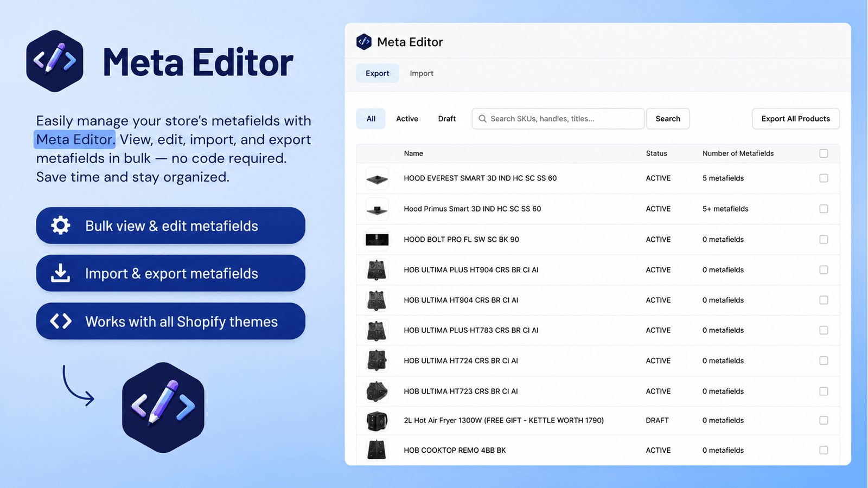Image resolution: width=868 pixels, height=488 pixels.
Task: Tick HOB ULTIMA HT723 row checkbox
Action: [824, 391]
